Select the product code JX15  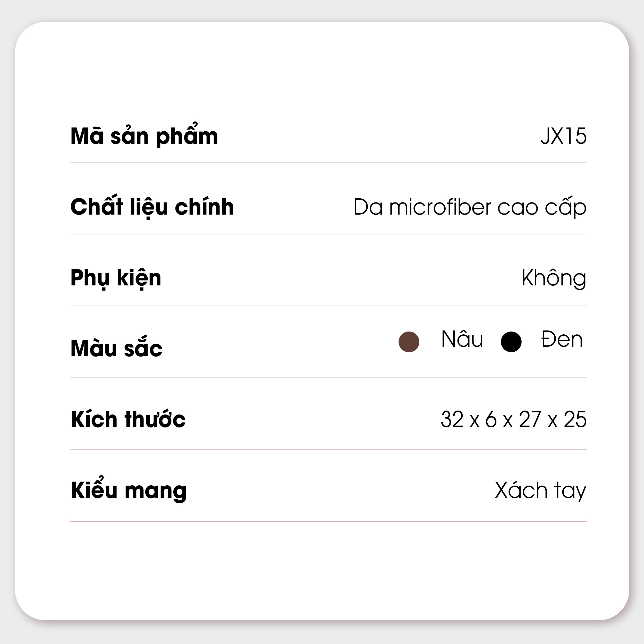point(563,136)
